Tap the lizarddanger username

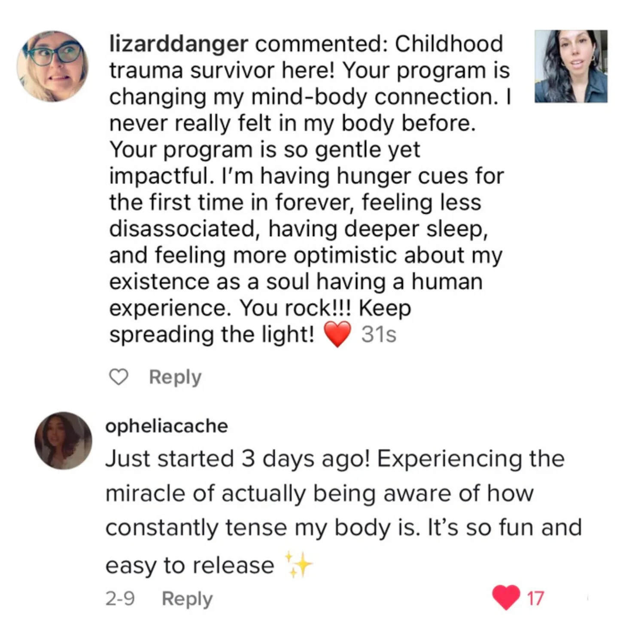coord(179,44)
